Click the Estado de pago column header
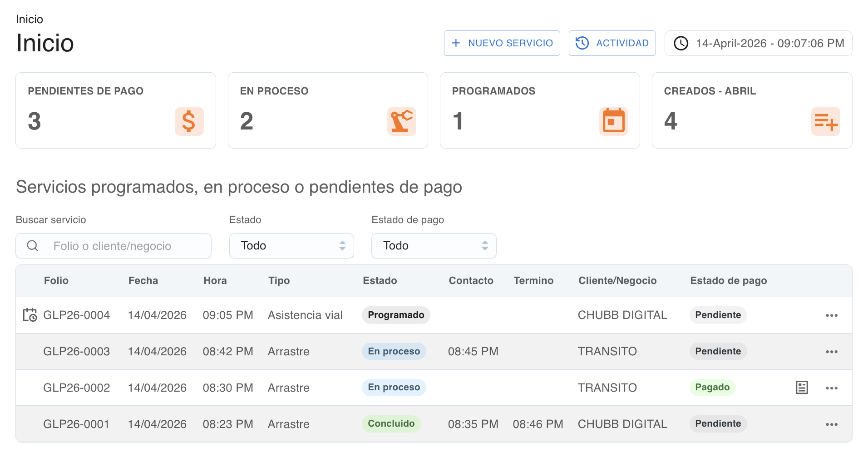Image resolution: width=868 pixels, height=458 pixels. pos(729,280)
